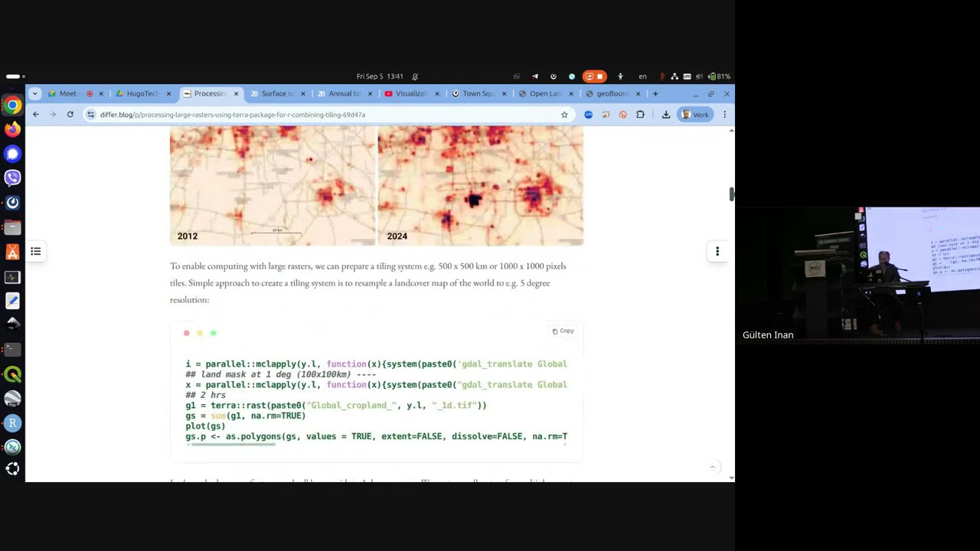The height and width of the screenshot is (551, 980).
Task: Click the 2012 map image
Action: [273, 186]
